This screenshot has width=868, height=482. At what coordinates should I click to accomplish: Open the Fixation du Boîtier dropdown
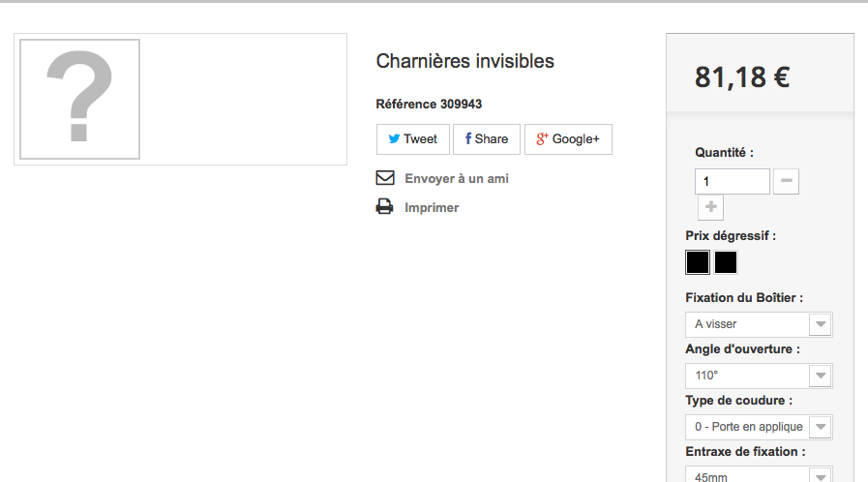(x=759, y=324)
